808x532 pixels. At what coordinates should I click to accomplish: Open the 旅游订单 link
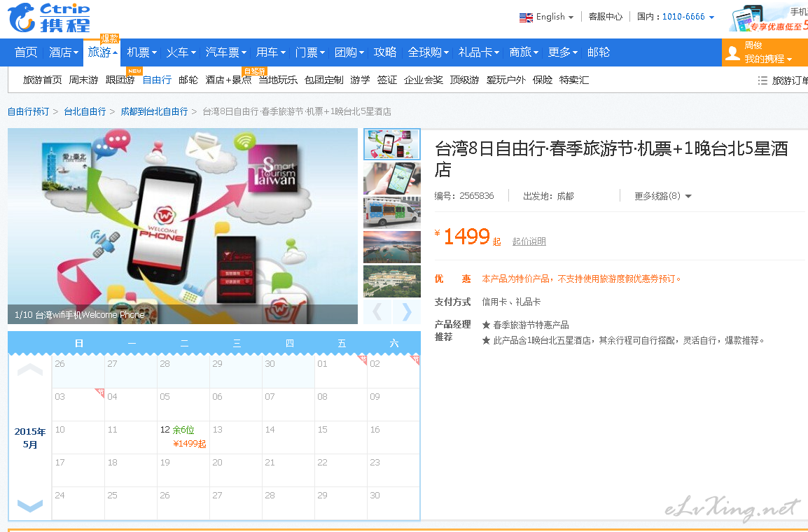[x=790, y=80]
